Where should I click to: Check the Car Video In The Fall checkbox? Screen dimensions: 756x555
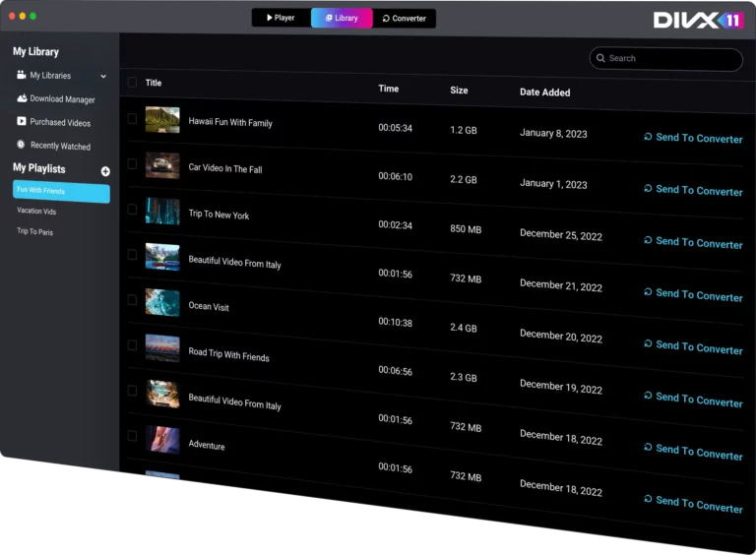coord(132,163)
